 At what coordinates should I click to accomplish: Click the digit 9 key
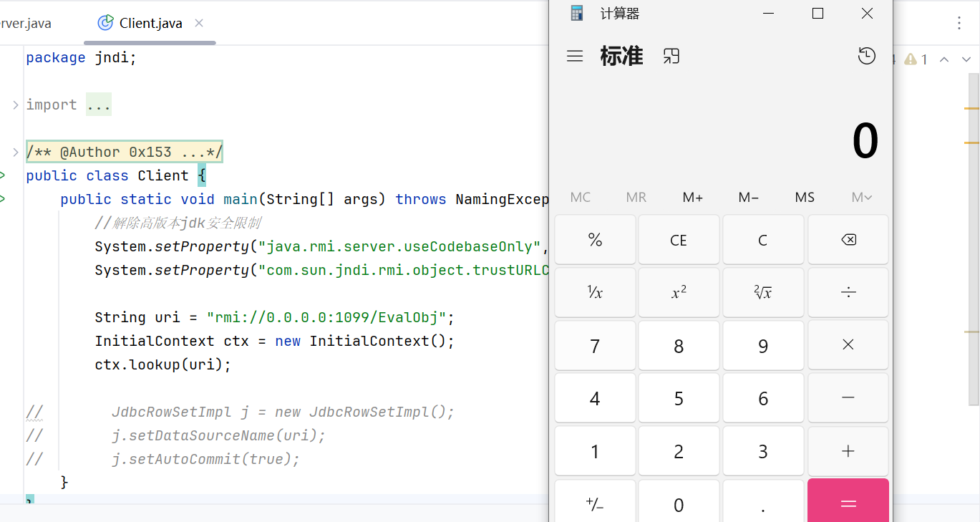click(763, 345)
